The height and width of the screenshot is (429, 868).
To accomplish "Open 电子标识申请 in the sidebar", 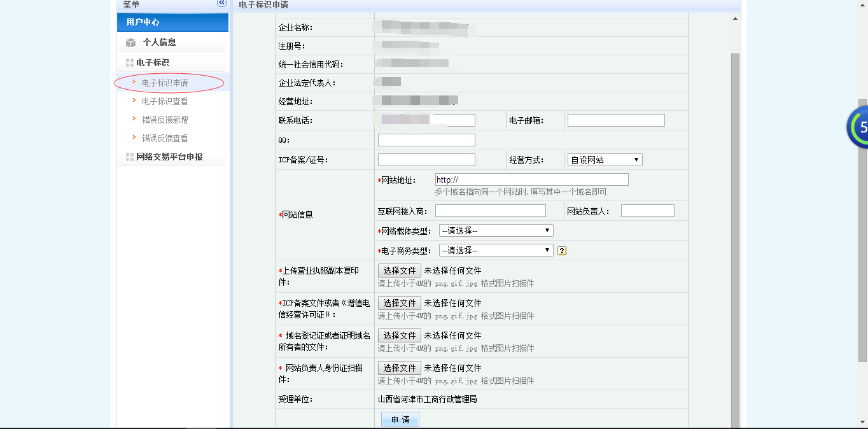I will 165,83.
